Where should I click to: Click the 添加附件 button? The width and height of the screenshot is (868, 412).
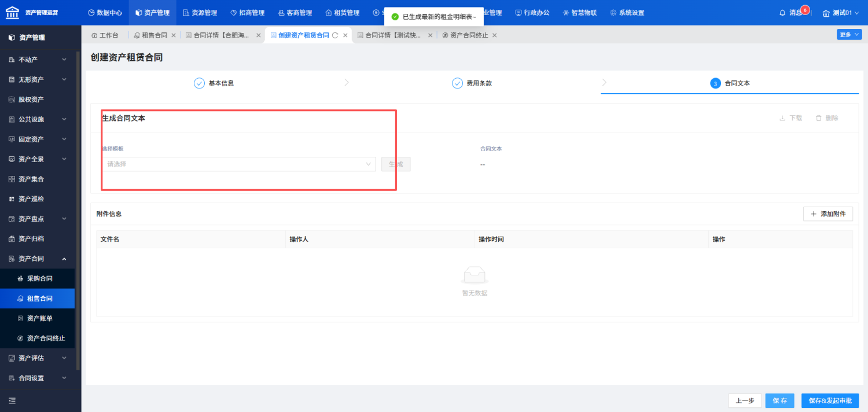click(828, 214)
